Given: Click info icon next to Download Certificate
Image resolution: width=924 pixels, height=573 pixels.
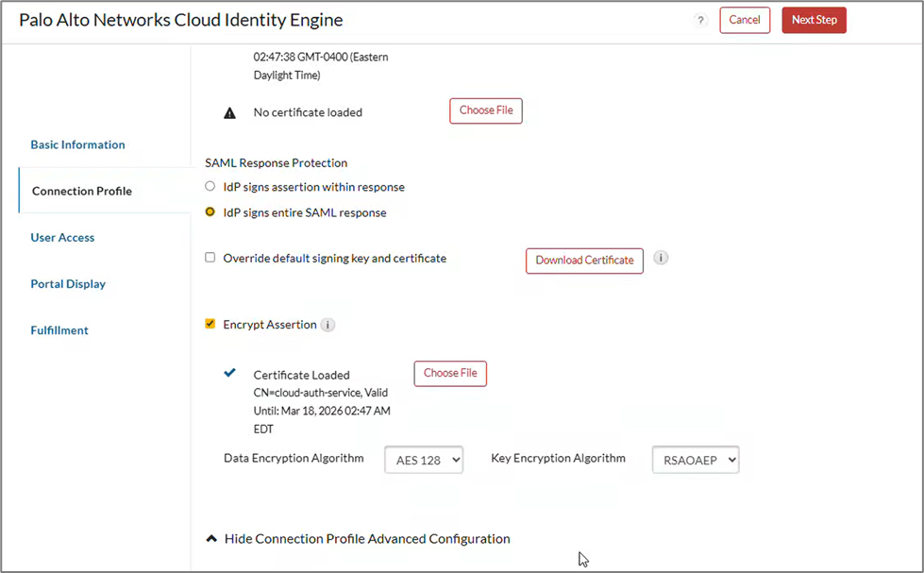Looking at the screenshot, I should [661, 258].
